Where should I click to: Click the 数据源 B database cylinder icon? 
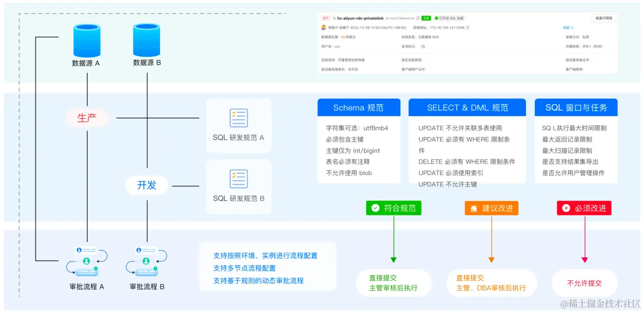(x=146, y=40)
